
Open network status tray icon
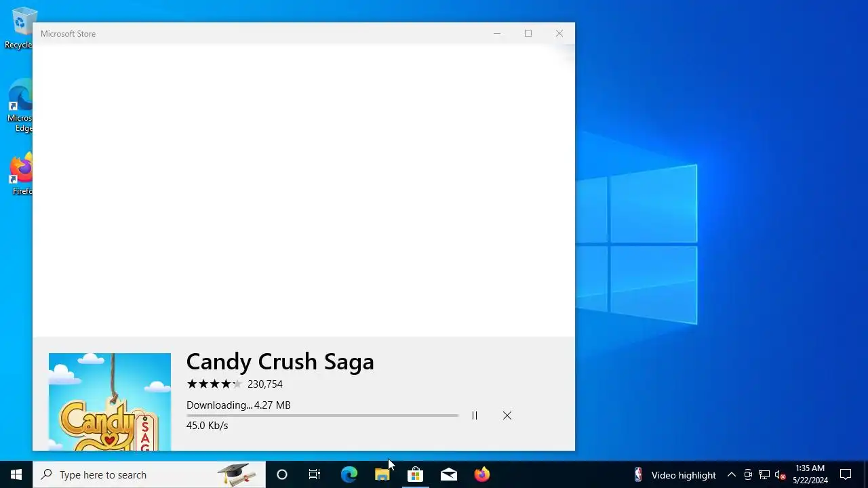coord(764,474)
